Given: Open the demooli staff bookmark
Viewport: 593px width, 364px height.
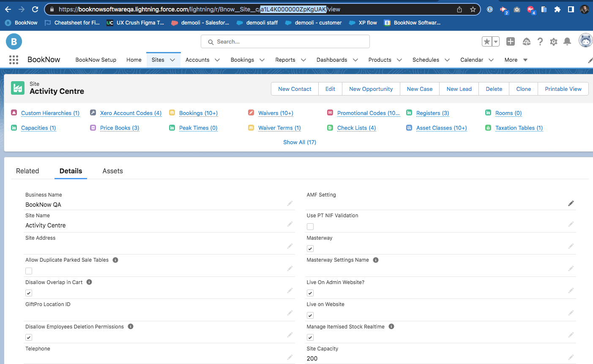Looking at the screenshot, I should point(257,23).
